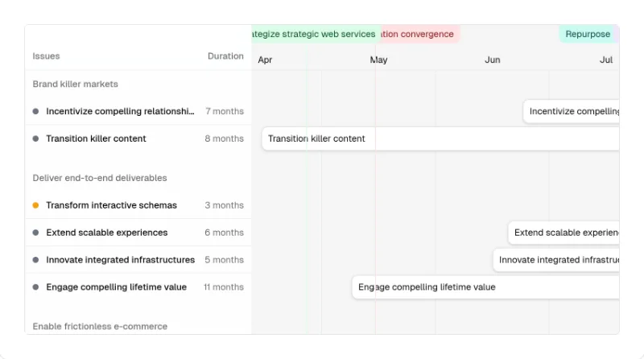The height and width of the screenshot is (359, 644).
Task: Click the Apr month label on timeline
Action: pyautogui.click(x=265, y=60)
